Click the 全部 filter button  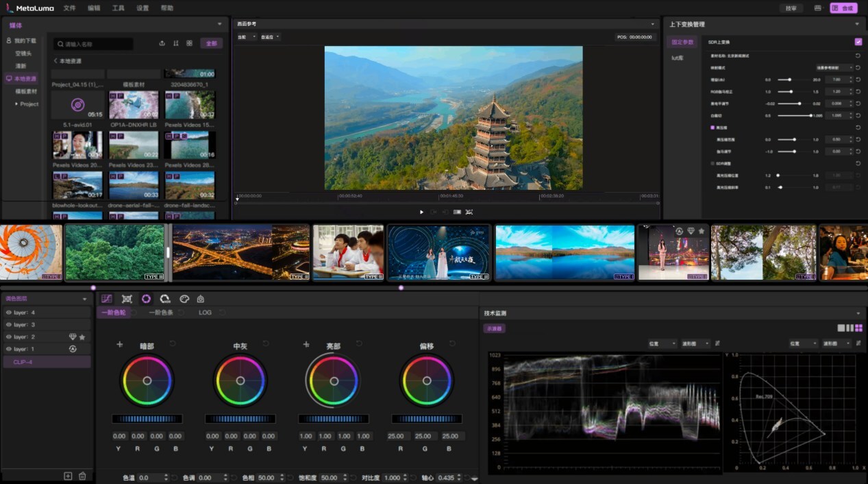[x=211, y=43]
